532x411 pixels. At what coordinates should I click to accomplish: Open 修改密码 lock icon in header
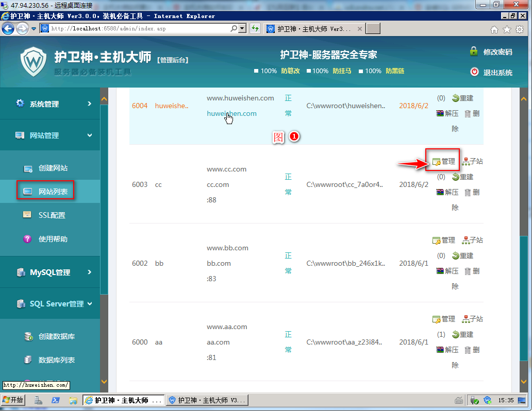tap(474, 52)
